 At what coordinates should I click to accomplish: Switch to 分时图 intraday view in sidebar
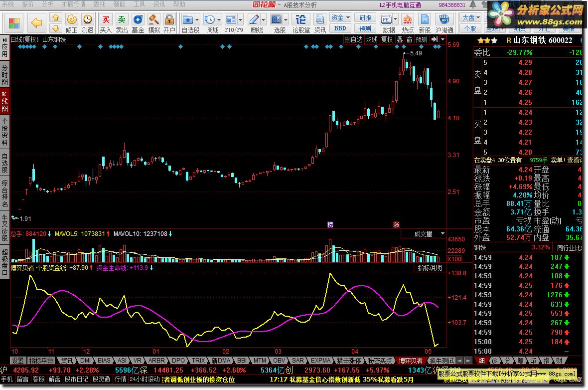coord(4,74)
